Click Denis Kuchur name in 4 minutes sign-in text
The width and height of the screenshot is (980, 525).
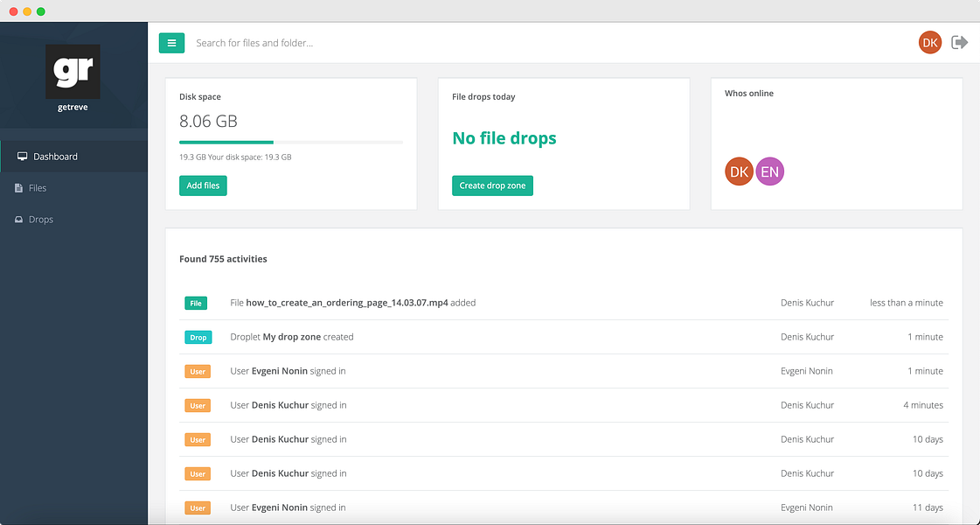click(280, 405)
